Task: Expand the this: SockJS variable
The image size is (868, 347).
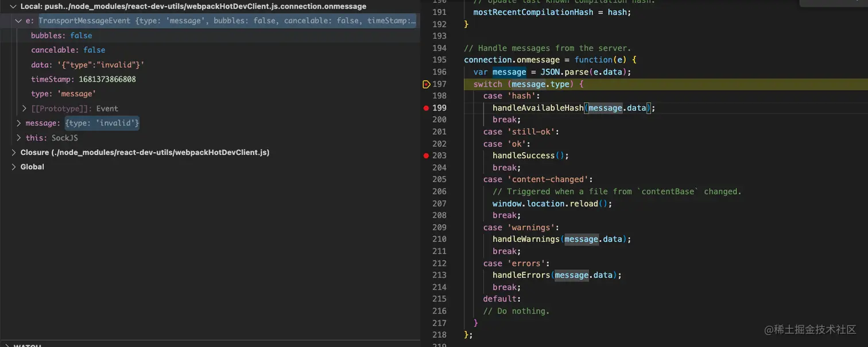Action: click(19, 138)
